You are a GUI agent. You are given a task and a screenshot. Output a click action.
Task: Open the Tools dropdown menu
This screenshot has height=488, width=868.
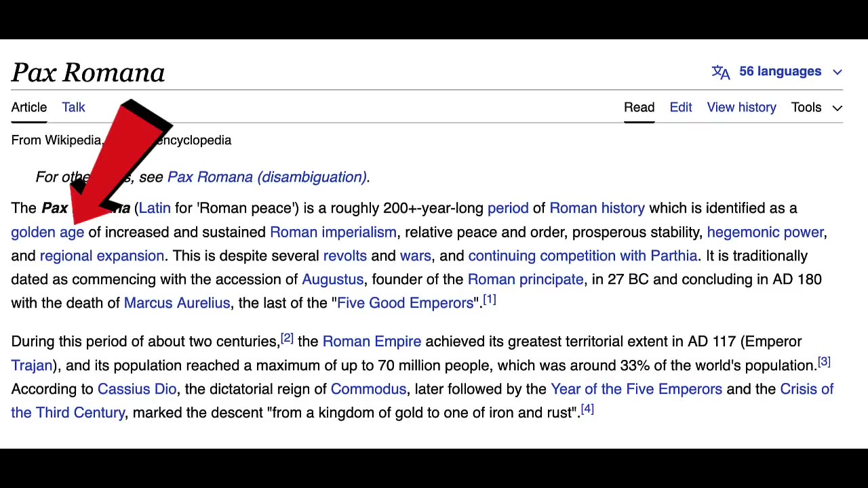tap(816, 108)
